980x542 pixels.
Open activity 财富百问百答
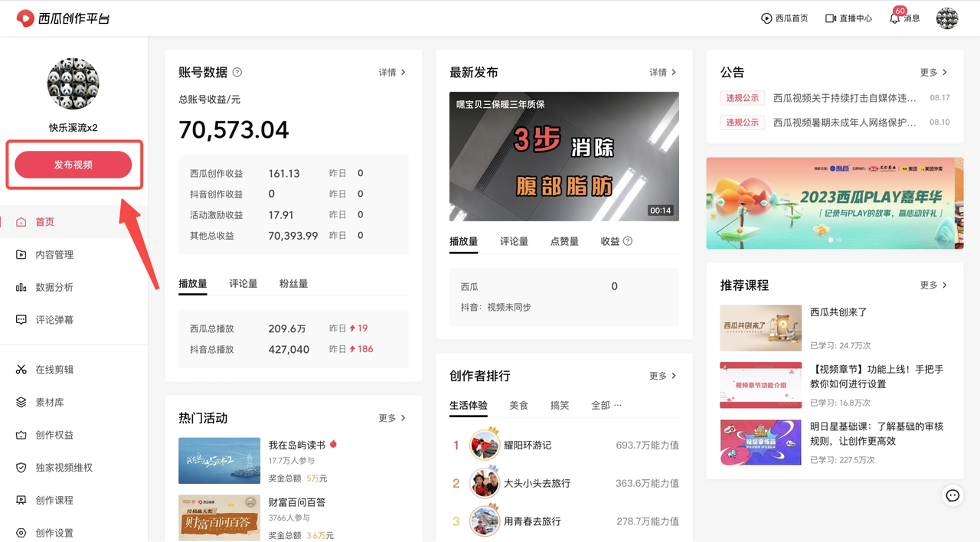coord(297,502)
